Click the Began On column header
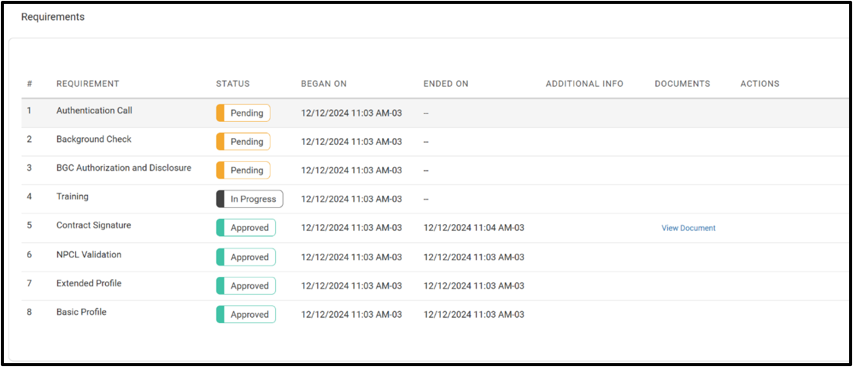Screen dimensions: 853x367 pyautogui.click(x=324, y=84)
